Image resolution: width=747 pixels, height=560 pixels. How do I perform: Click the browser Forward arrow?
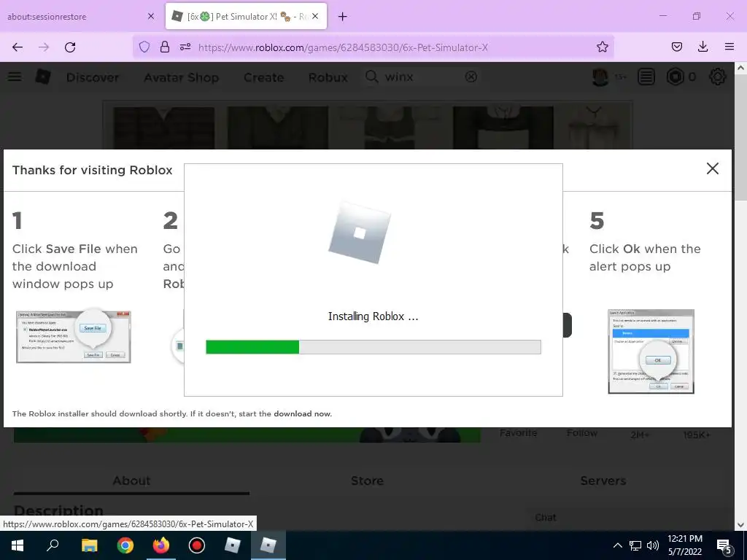click(x=44, y=47)
